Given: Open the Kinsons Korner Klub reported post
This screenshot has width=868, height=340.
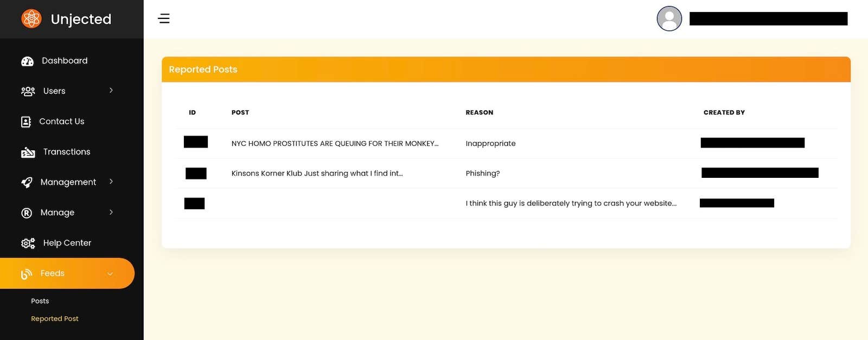Looking at the screenshot, I should [x=317, y=174].
